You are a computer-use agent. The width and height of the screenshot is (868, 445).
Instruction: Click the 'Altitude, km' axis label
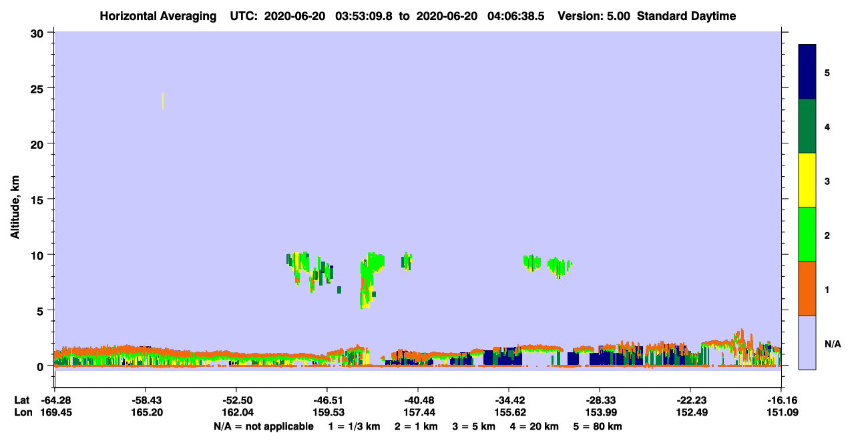(14, 208)
